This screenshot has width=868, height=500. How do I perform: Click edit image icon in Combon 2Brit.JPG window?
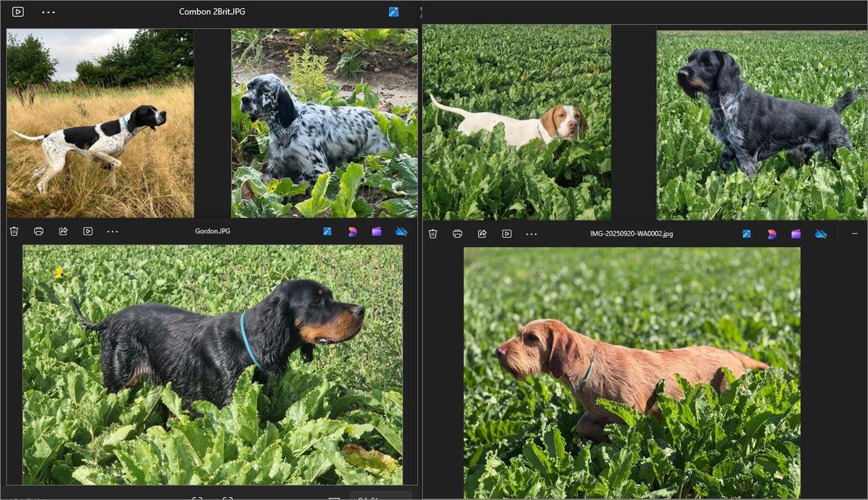pyautogui.click(x=394, y=12)
